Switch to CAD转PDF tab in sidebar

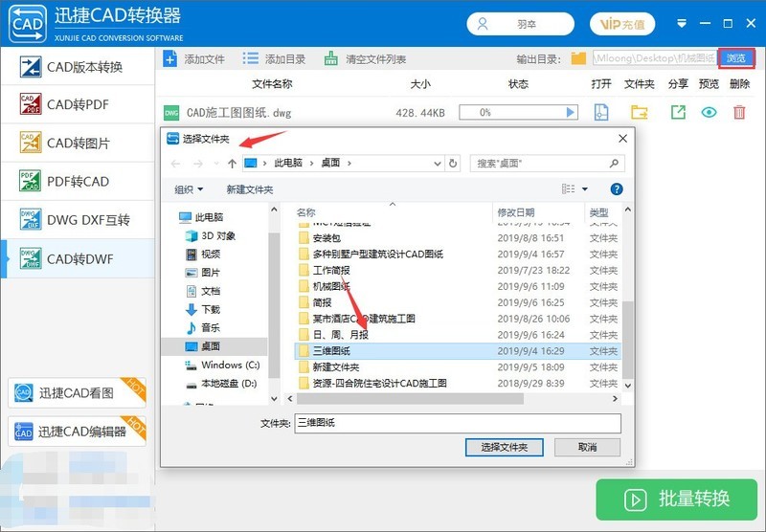click(77, 104)
